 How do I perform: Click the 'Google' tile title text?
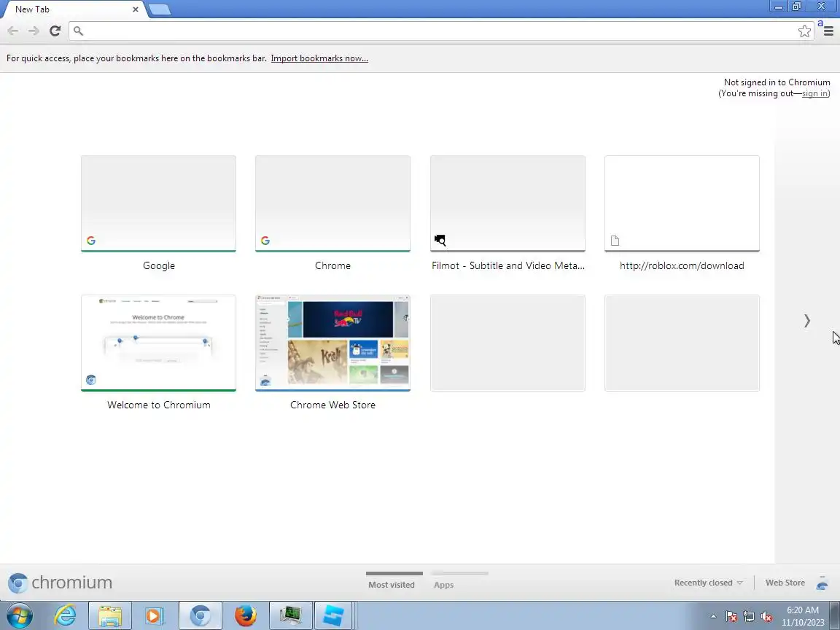pos(158,265)
